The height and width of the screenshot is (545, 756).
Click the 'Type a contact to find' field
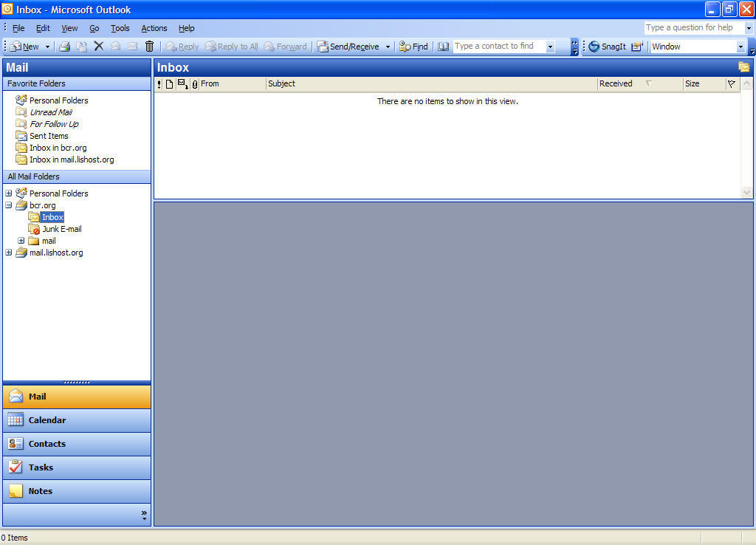499,47
